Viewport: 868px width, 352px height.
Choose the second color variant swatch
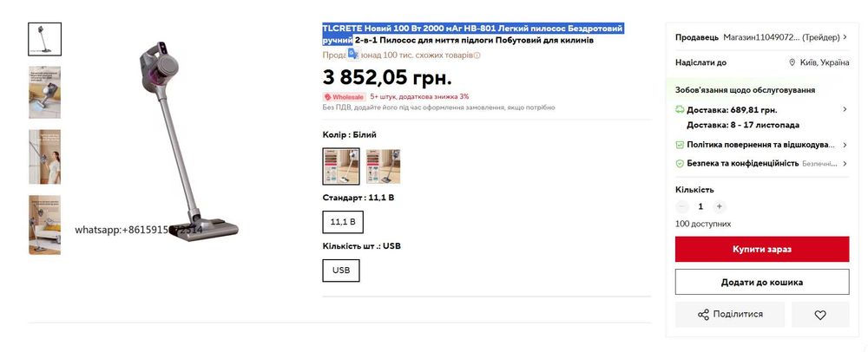383,166
